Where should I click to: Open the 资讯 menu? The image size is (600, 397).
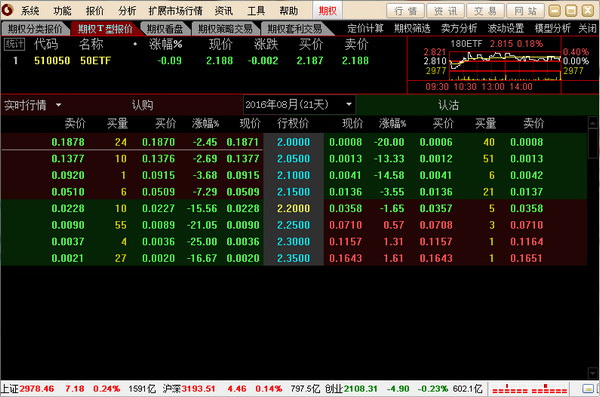coord(223,11)
